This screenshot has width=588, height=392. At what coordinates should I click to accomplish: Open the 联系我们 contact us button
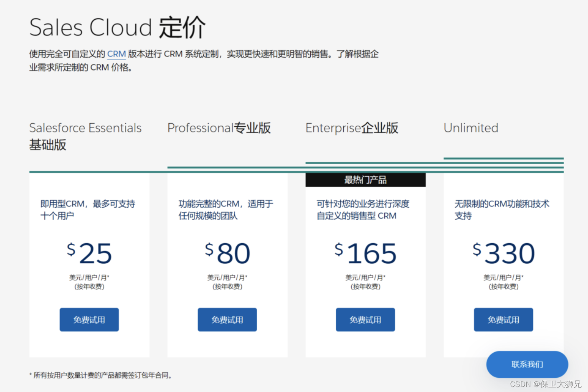coord(527,364)
